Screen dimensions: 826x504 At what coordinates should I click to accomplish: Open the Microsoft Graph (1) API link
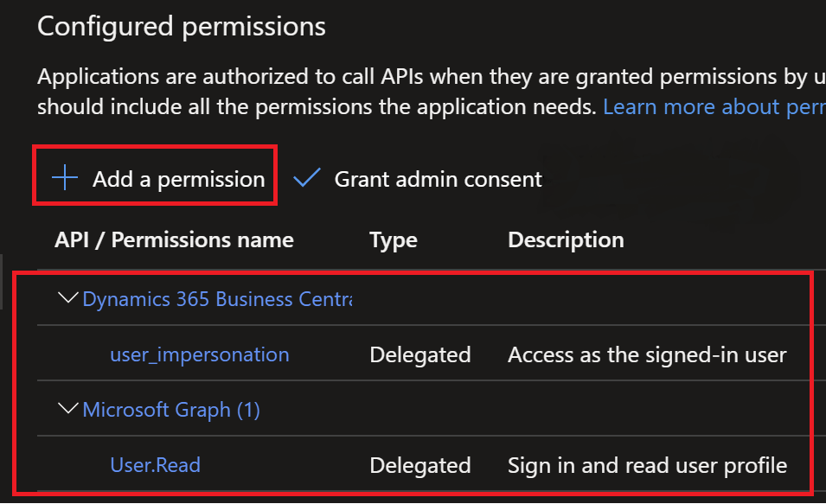(171, 410)
